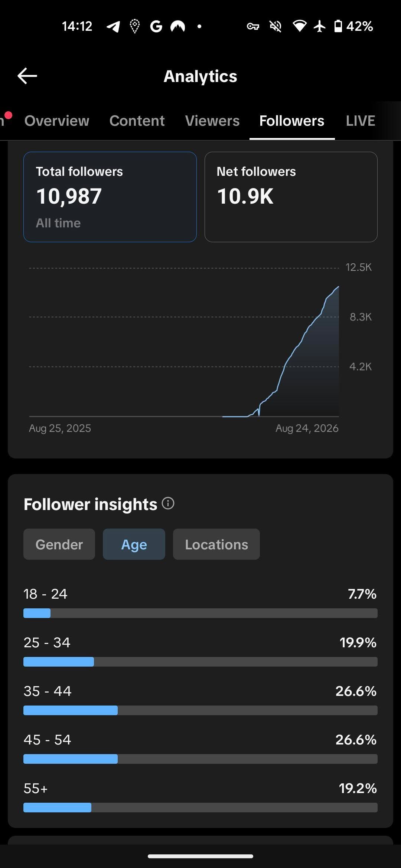401x868 pixels.
Task: Tap the location pin status icon
Action: point(135,26)
